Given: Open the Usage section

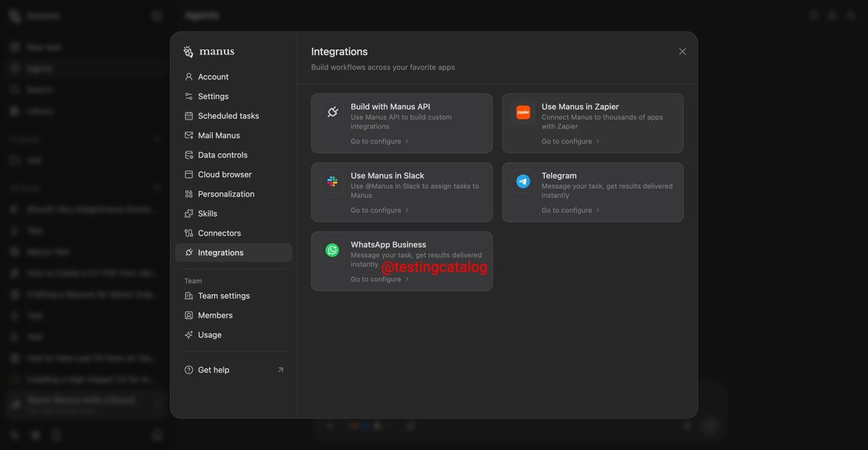Looking at the screenshot, I should pos(233,335).
